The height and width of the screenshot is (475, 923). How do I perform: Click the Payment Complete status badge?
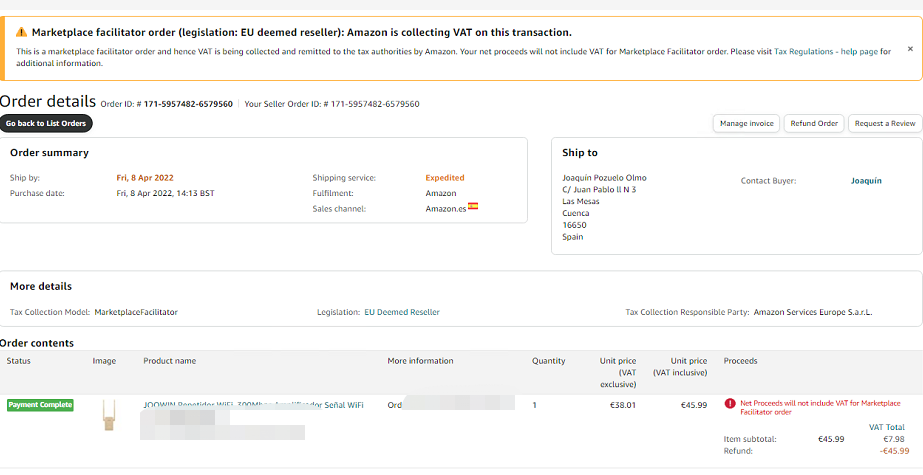(40, 405)
